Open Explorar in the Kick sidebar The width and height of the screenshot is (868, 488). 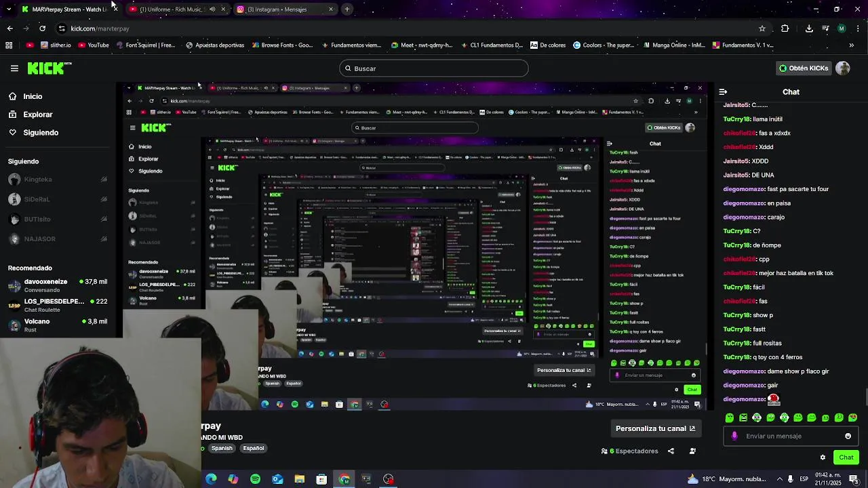(x=31, y=115)
